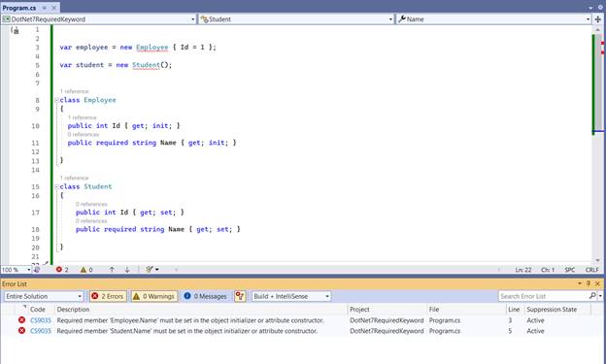Click the quick actions icon beside line 1
The height and width of the screenshot is (364, 606).
click(16, 30)
